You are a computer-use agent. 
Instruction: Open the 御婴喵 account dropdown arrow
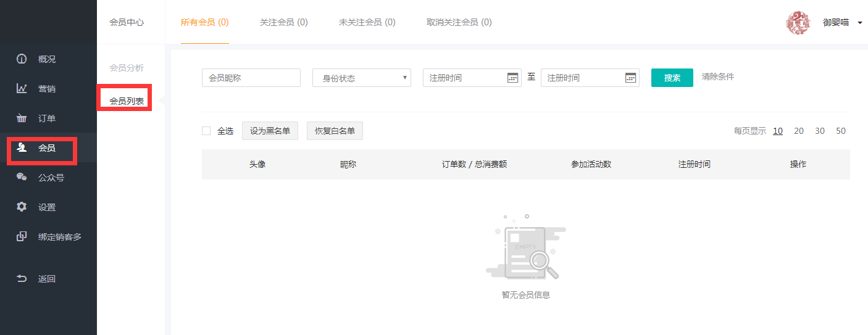coord(860,23)
